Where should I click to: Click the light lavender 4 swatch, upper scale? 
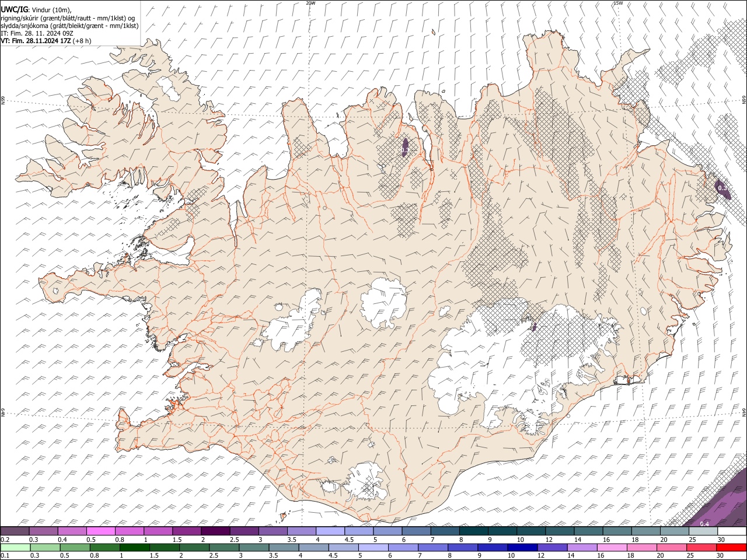(x=330, y=531)
